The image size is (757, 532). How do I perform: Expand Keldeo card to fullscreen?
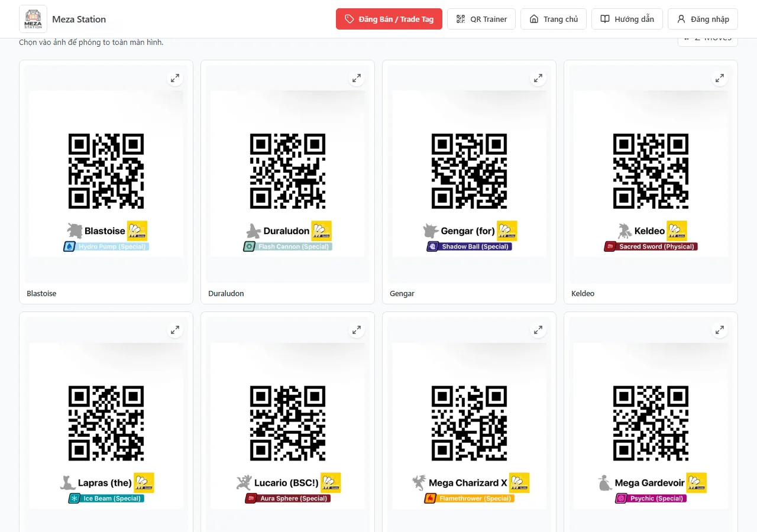click(x=720, y=78)
